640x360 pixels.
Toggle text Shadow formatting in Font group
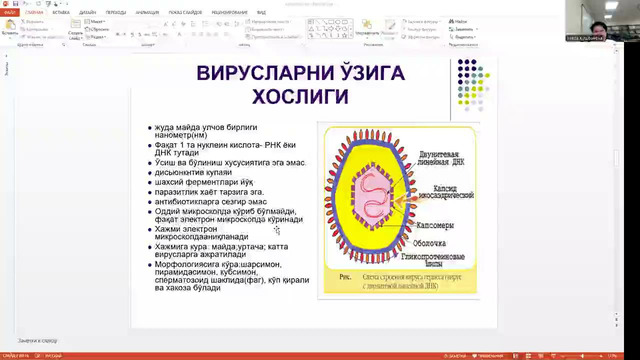(139, 35)
